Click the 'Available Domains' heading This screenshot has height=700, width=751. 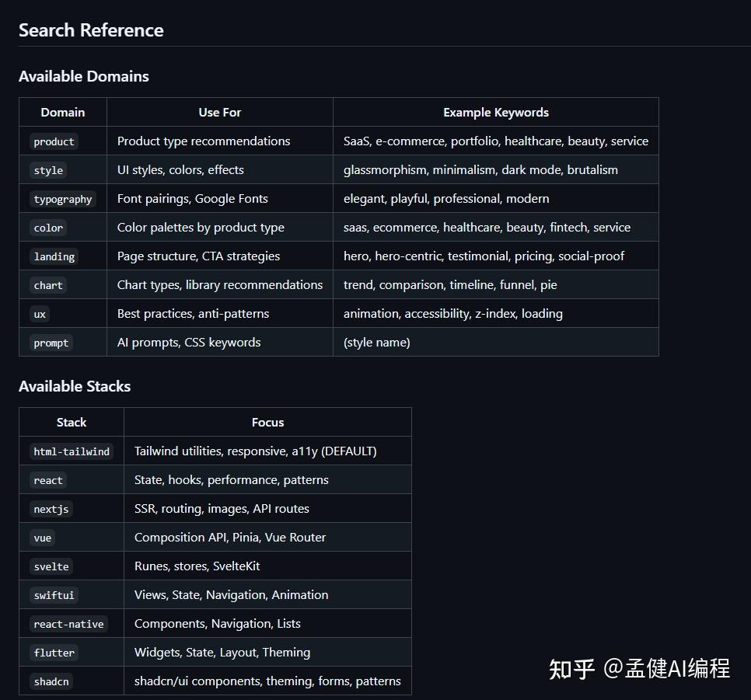[x=84, y=76]
